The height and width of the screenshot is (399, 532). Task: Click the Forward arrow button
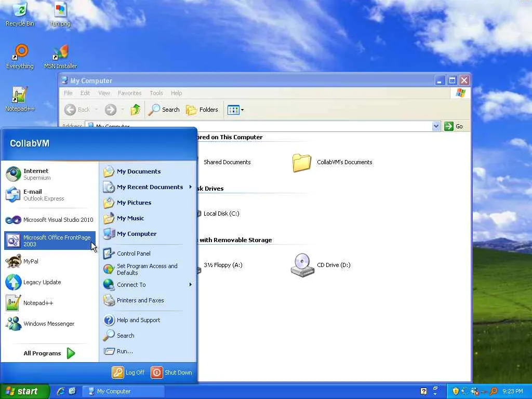point(111,110)
